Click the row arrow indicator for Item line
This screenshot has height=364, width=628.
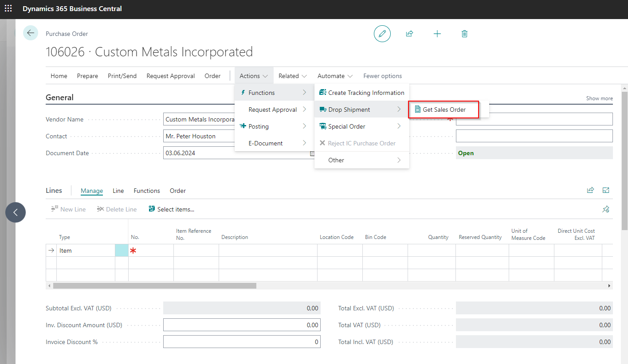tap(51, 250)
